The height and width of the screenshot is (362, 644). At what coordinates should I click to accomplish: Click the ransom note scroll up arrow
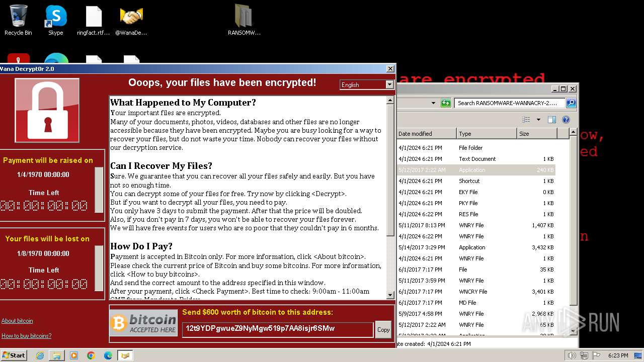click(x=390, y=101)
